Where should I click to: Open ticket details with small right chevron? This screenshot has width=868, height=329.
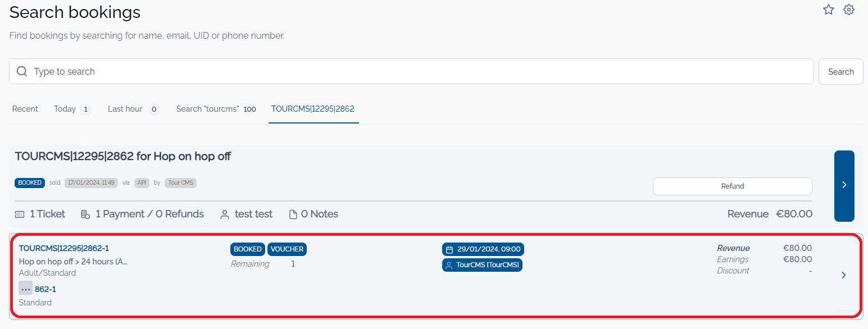click(843, 275)
